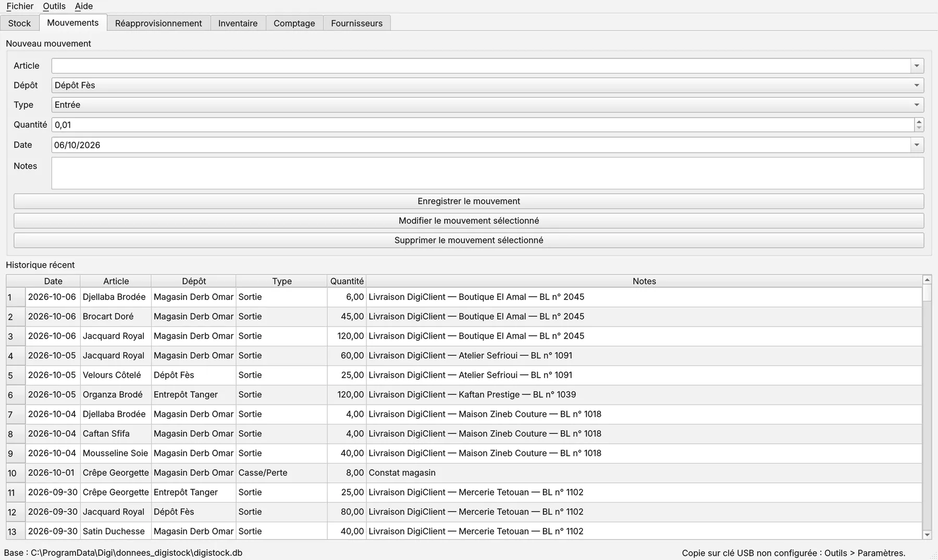Click Supprimer le mouvement sélectionné

point(469,240)
